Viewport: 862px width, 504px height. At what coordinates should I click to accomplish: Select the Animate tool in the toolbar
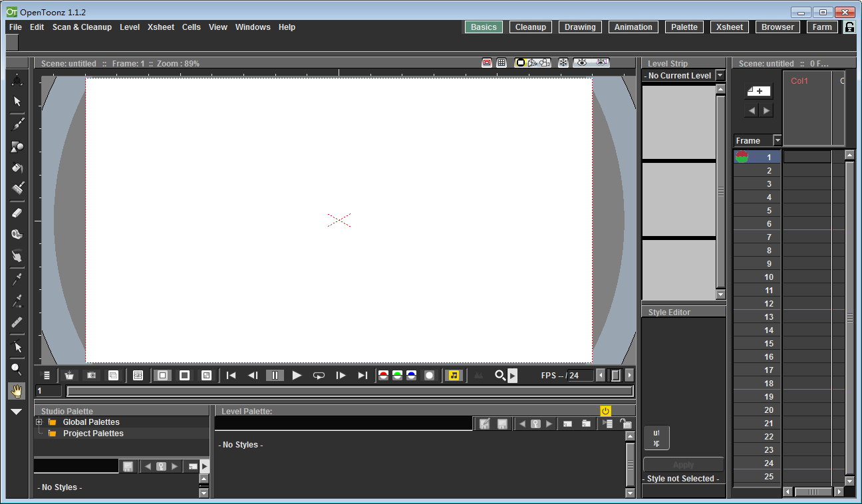coord(17,80)
